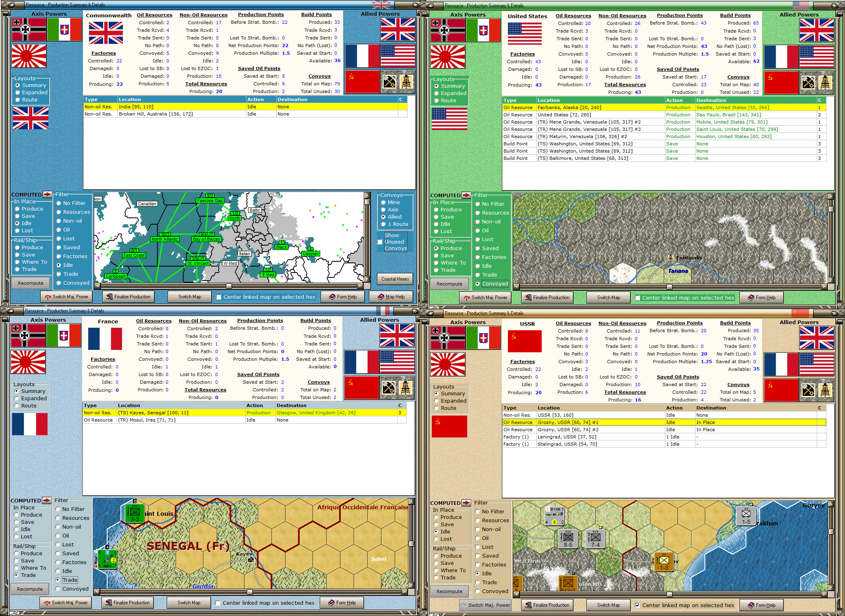Click Switch Maj. Power in Commonwealth window

tap(66, 297)
